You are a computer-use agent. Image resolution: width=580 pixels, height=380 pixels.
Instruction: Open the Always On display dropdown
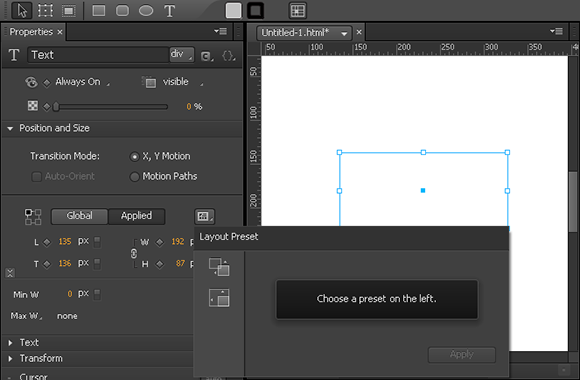[x=82, y=82]
